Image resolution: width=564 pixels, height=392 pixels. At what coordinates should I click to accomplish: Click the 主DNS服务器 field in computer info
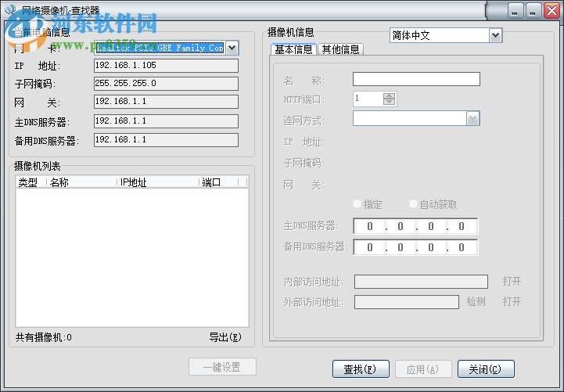click(166, 120)
